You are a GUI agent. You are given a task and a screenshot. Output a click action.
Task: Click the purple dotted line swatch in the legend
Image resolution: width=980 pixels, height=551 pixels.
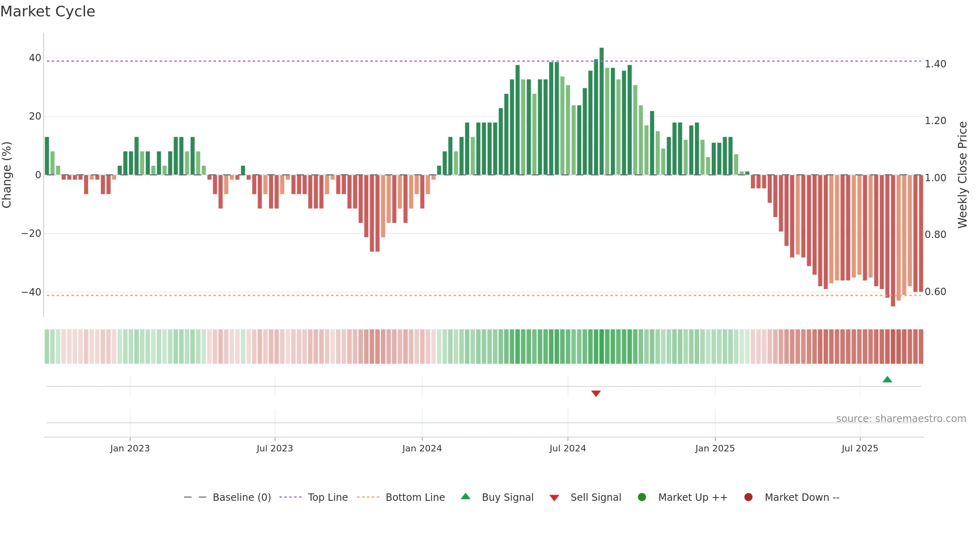pyautogui.click(x=290, y=497)
